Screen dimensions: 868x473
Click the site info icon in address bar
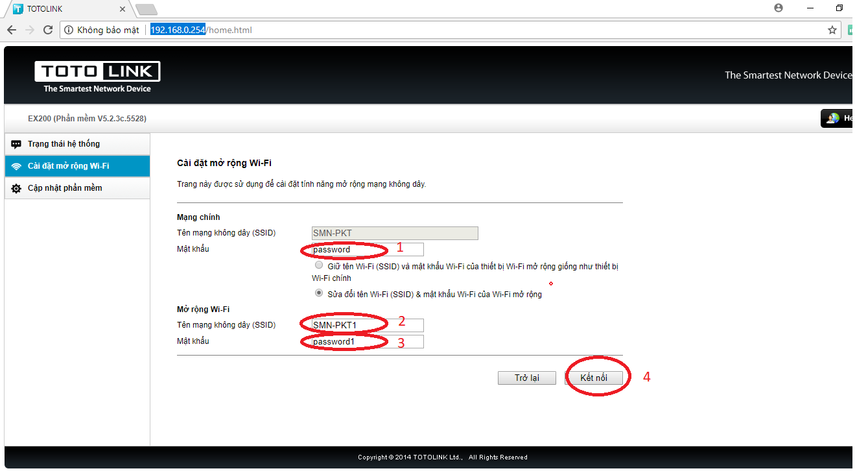(x=69, y=30)
